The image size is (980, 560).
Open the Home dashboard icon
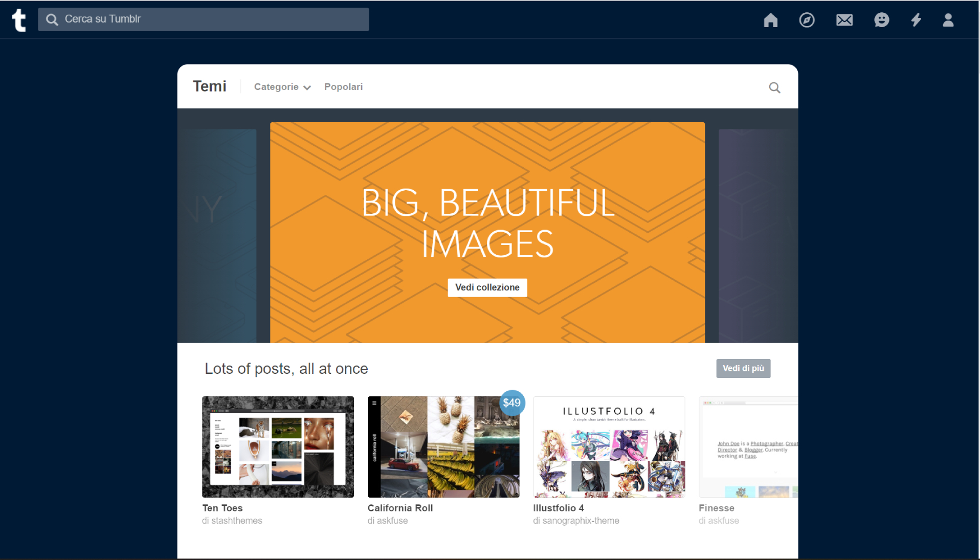click(x=770, y=20)
